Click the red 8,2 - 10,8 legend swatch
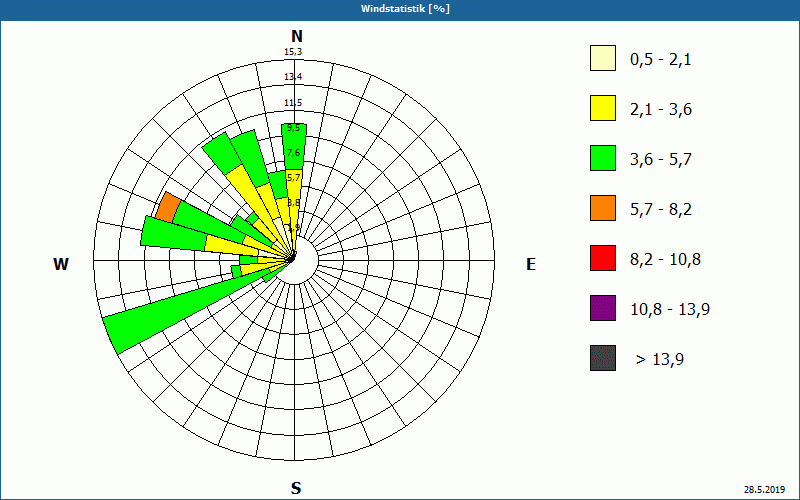 [603, 258]
